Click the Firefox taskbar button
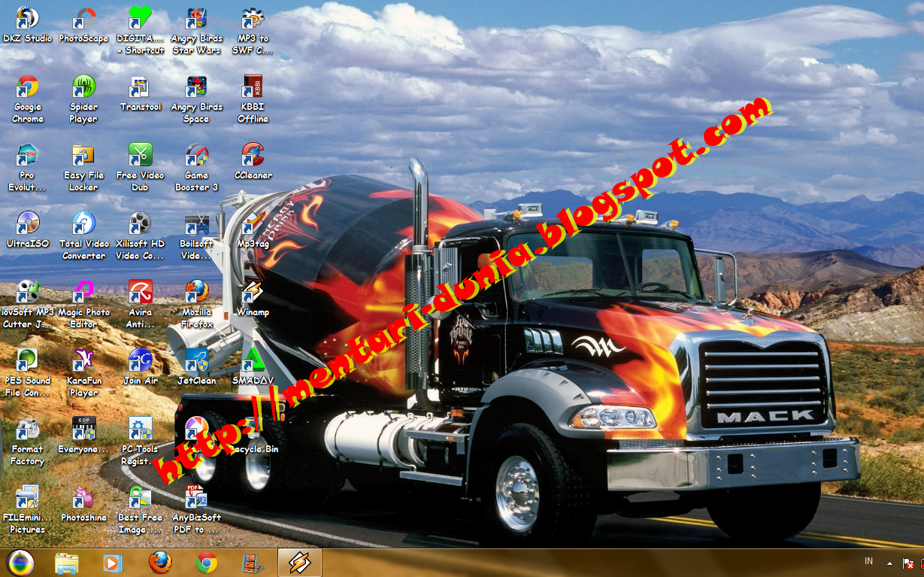 point(159,563)
